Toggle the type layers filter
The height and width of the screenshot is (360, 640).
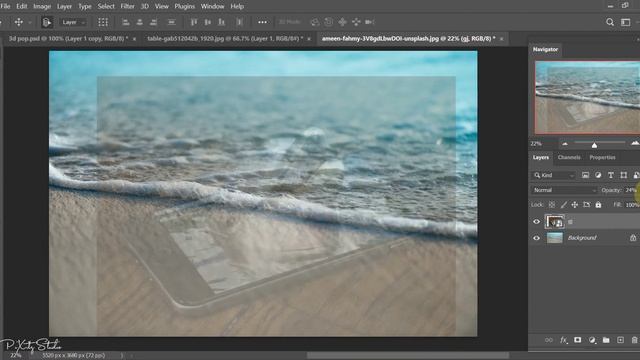(x=611, y=176)
